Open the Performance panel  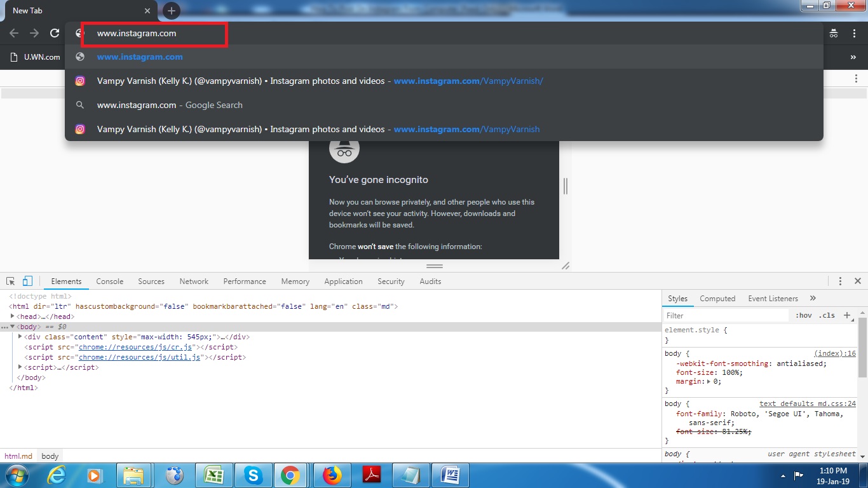pos(245,281)
